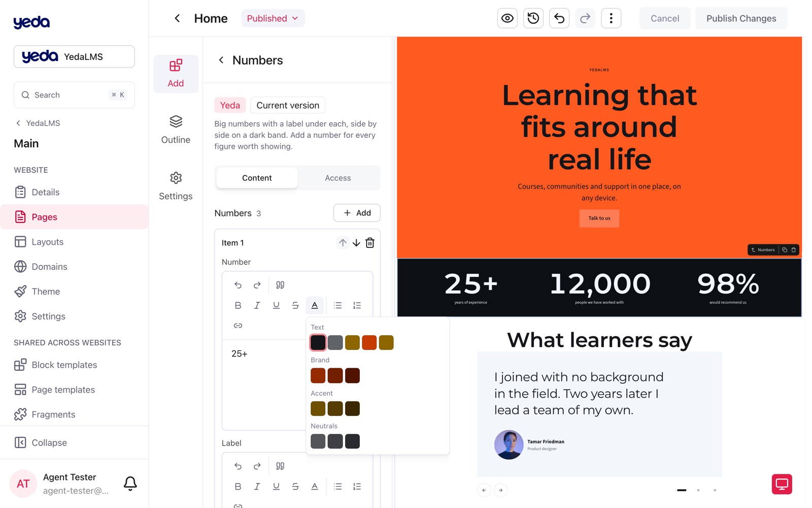Image resolution: width=812 pixels, height=508 pixels.
Task: Select the Content tab
Action: (x=257, y=178)
